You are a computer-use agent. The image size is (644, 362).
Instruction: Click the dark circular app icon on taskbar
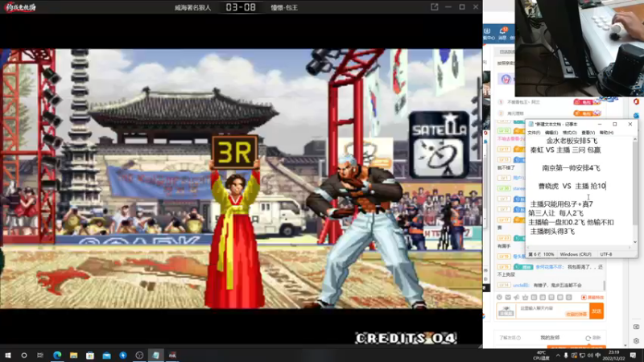pyautogui.click(x=139, y=355)
